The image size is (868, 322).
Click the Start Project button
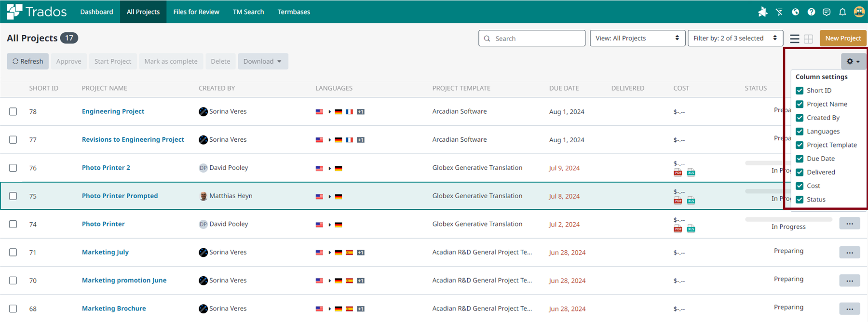pos(113,61)
